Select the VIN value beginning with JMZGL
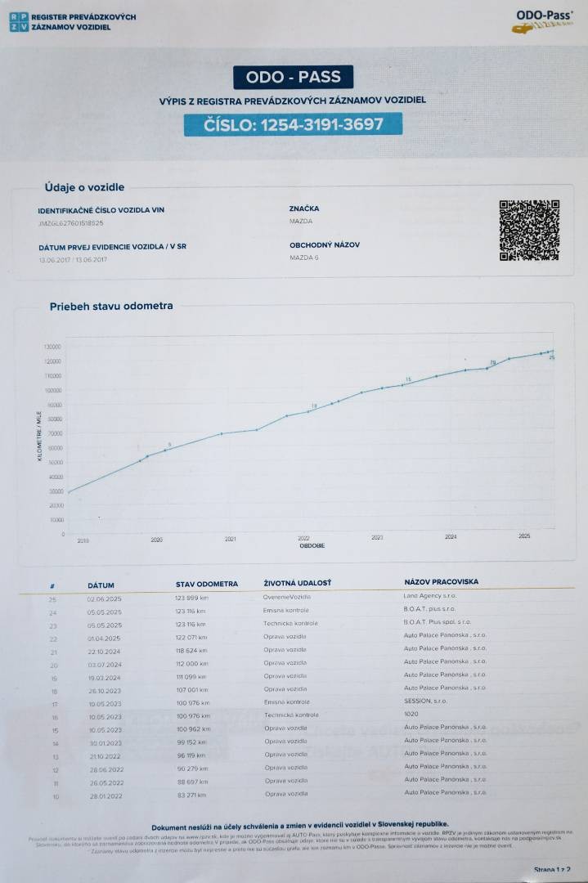 (71, 223)
